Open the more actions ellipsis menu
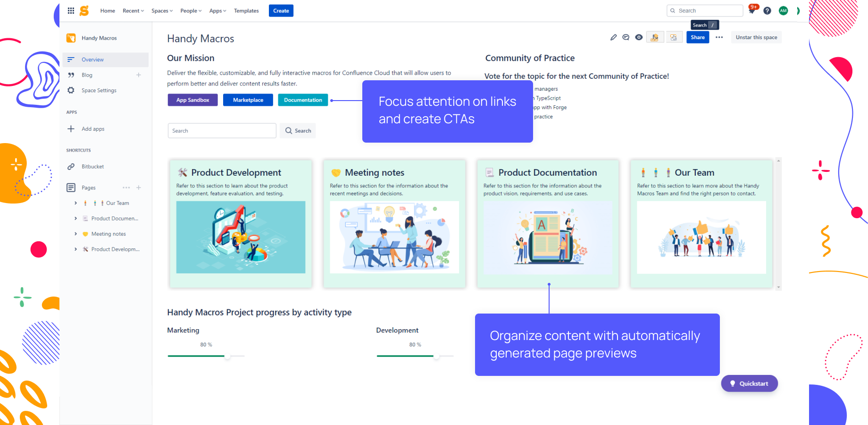The image size is (868, 425). click(719, 37)
